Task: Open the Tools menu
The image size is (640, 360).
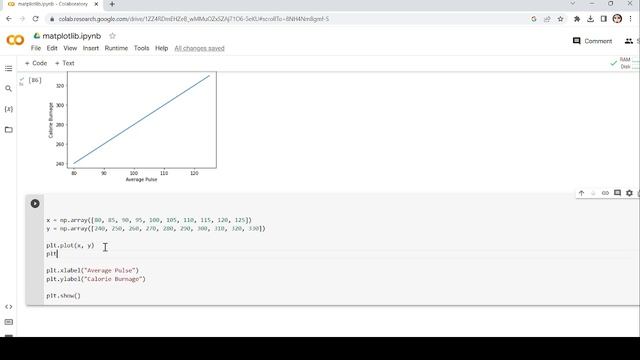Action: (142, 48)
